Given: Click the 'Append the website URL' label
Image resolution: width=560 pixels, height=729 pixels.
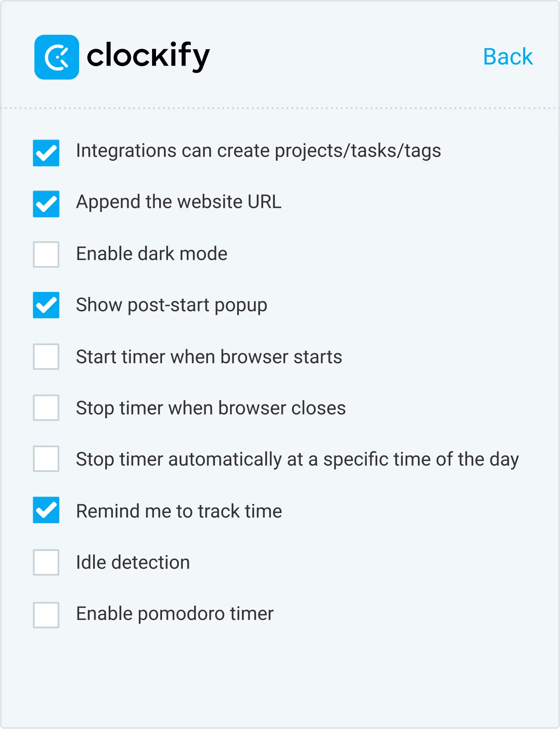Looking at the screenshot, I should [x=179, y=203].
